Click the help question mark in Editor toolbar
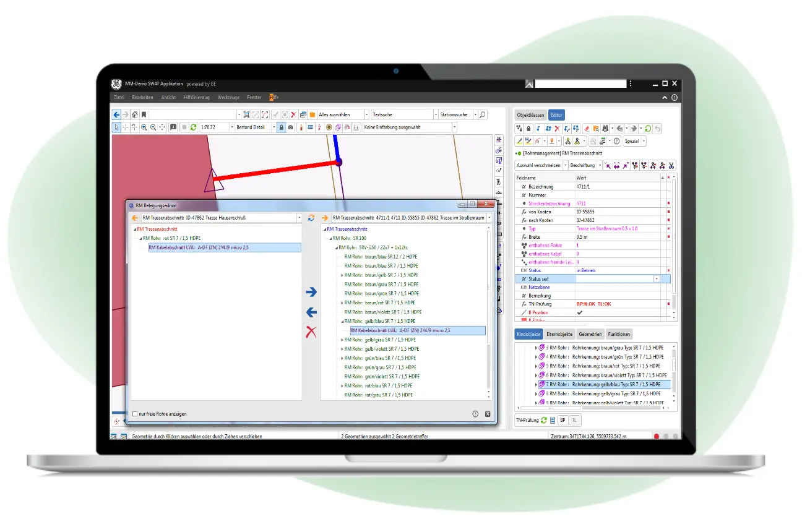This screenshot has width=802, height=532. tap(616, 141)
